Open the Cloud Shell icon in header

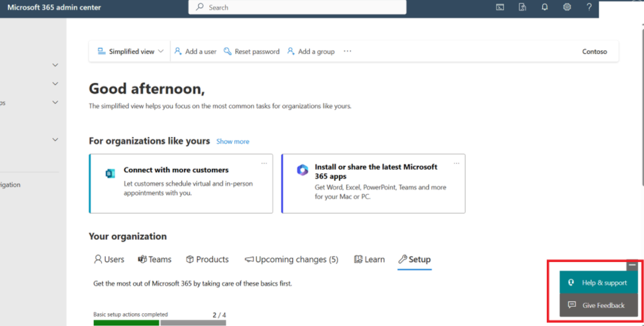coord(500,7)
